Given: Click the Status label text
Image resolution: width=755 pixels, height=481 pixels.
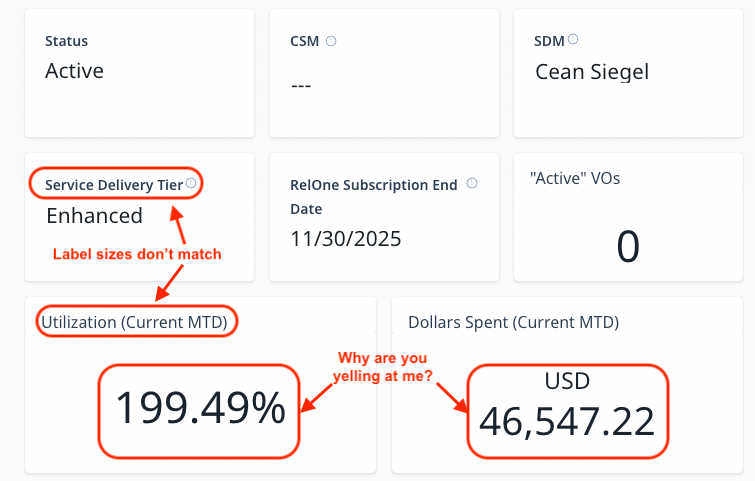Looking at the screenshot, I should [66, 41].
